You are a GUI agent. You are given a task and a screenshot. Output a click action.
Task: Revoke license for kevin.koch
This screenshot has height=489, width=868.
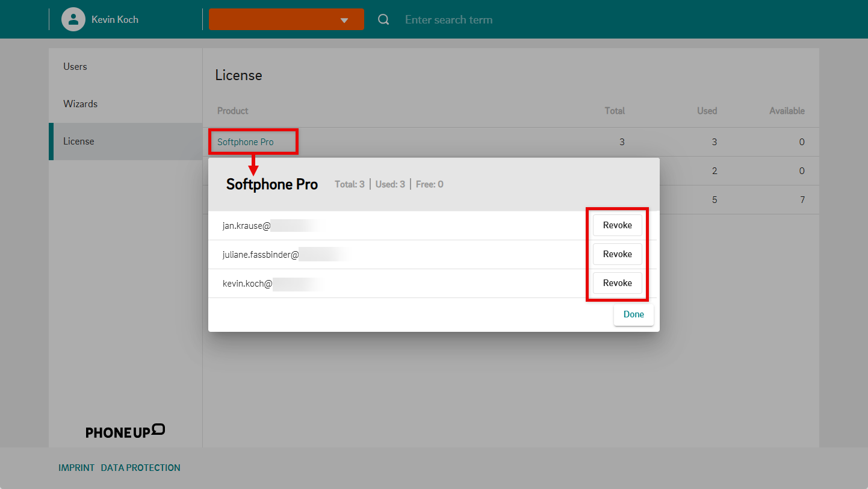(617, 283)
